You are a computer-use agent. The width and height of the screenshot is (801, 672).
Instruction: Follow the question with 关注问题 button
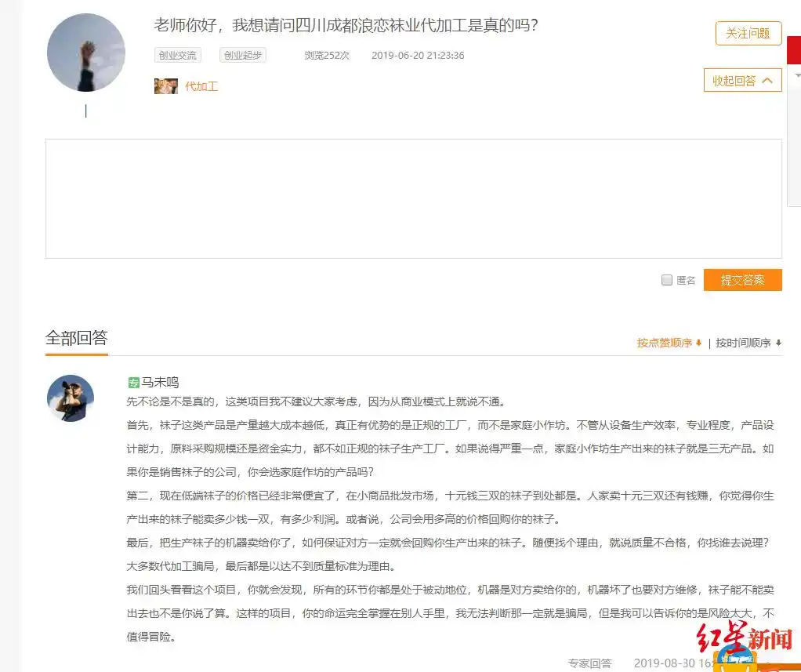coord(748,33)
